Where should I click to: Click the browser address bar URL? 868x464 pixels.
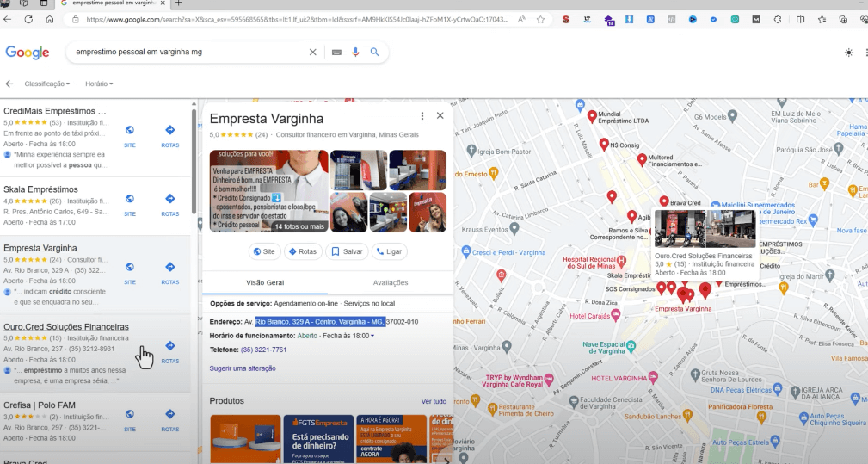297,20
